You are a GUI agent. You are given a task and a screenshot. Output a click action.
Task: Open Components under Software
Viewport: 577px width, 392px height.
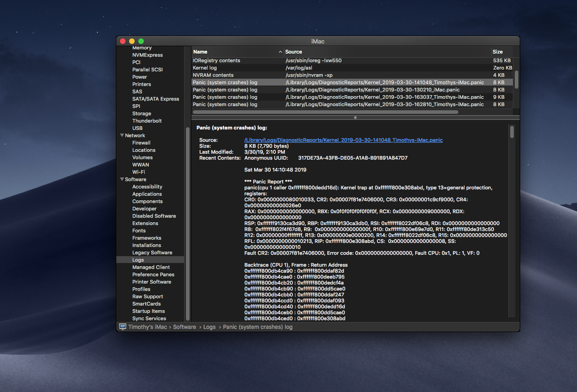click(147, 201)
